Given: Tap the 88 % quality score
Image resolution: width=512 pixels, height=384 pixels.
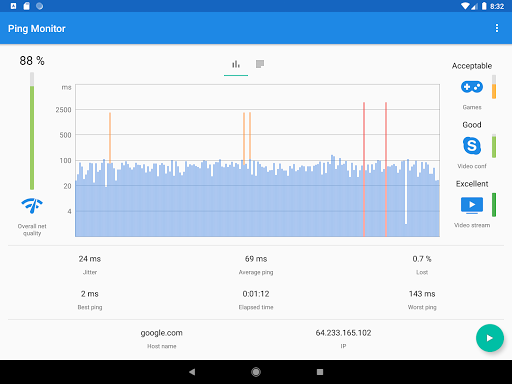Looking at the screenshot, I should (32, 61).
